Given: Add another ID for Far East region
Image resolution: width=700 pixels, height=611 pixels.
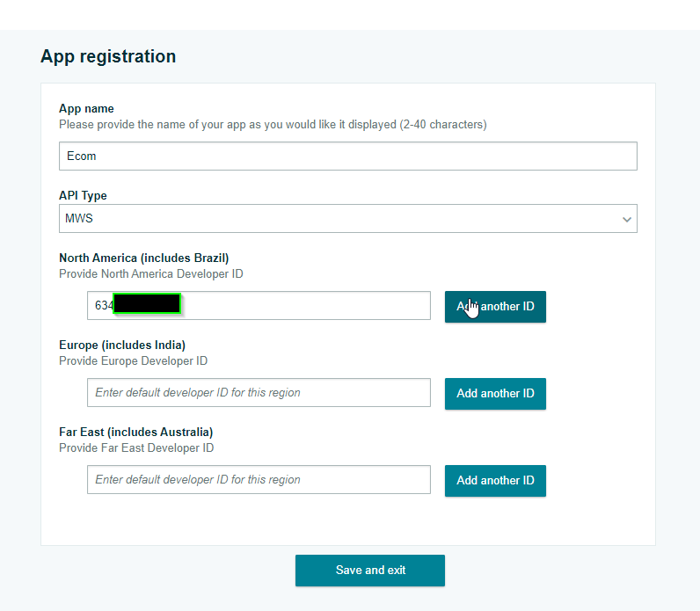Looking at the screenshot, I should click(x=495, y=481).
